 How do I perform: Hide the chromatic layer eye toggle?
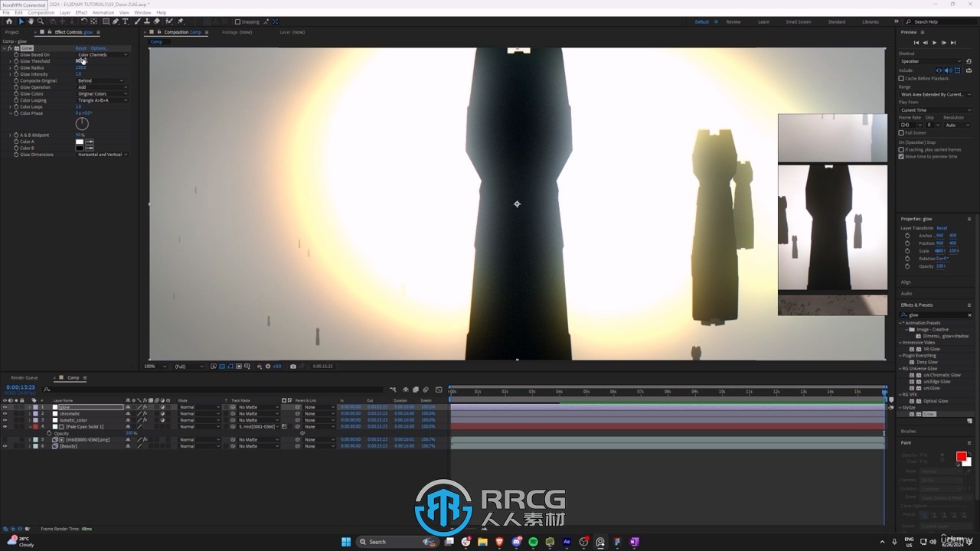tap(5, 413)
